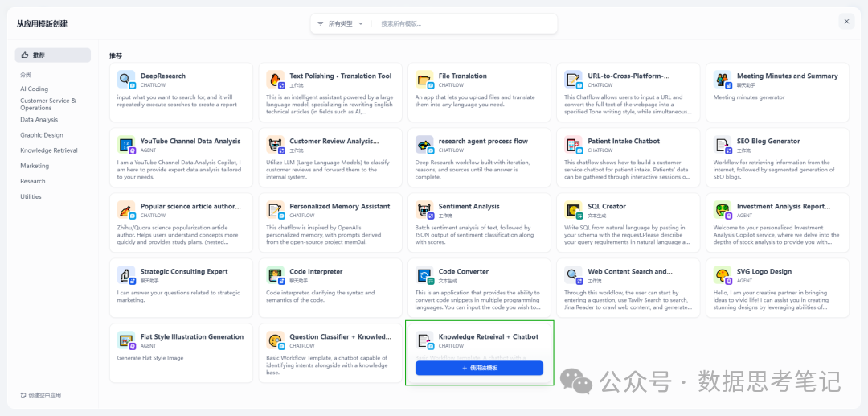The width and height of the screenshot is (868, 416).
Task: Click the Code Interpreter app icon
Action: (275, 274)
